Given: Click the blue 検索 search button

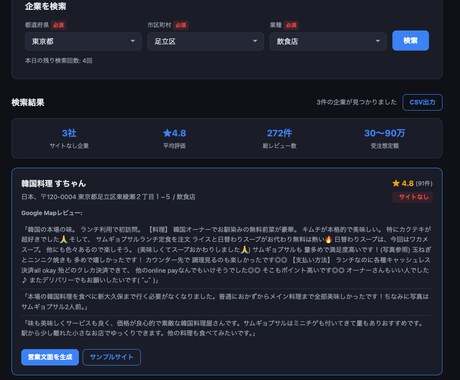Looking at the screenshot, I should [410, 41].
